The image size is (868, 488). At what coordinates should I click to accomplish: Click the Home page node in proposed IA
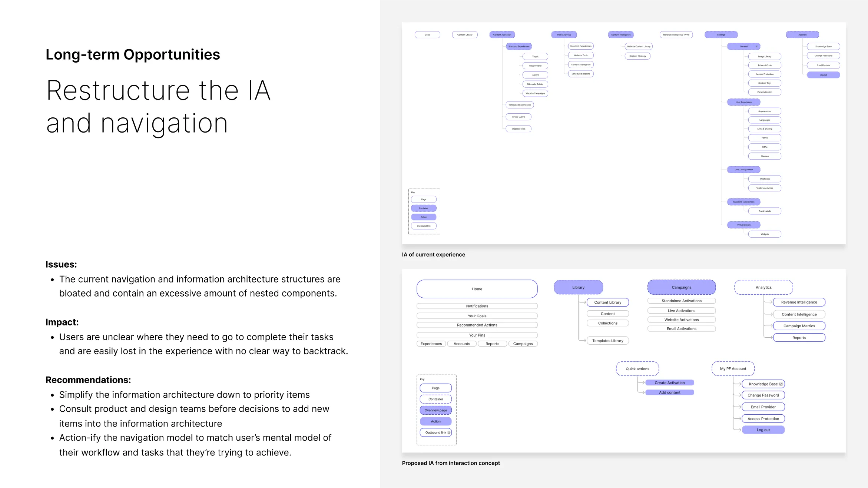477,289
